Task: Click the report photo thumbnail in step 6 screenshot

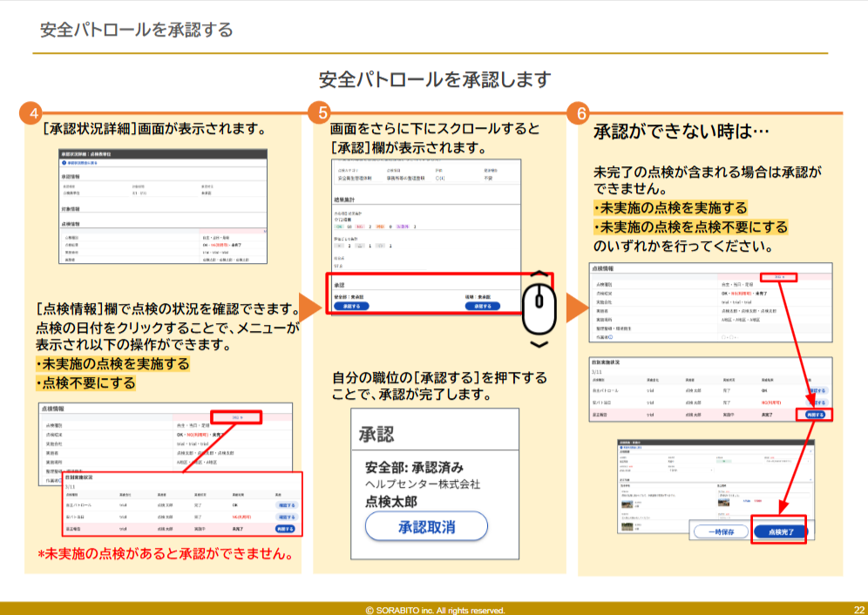Action: (x=626, y=503)
